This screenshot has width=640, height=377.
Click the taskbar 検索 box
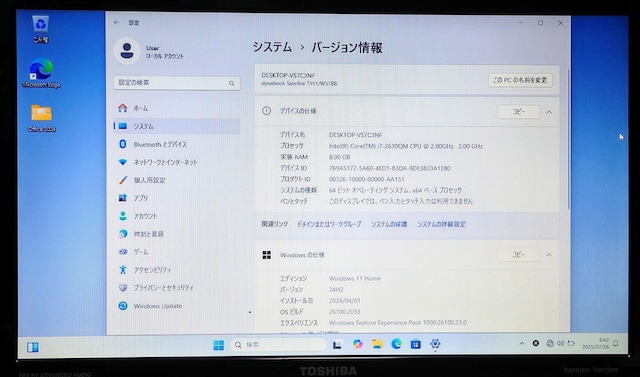coord(279,345)
